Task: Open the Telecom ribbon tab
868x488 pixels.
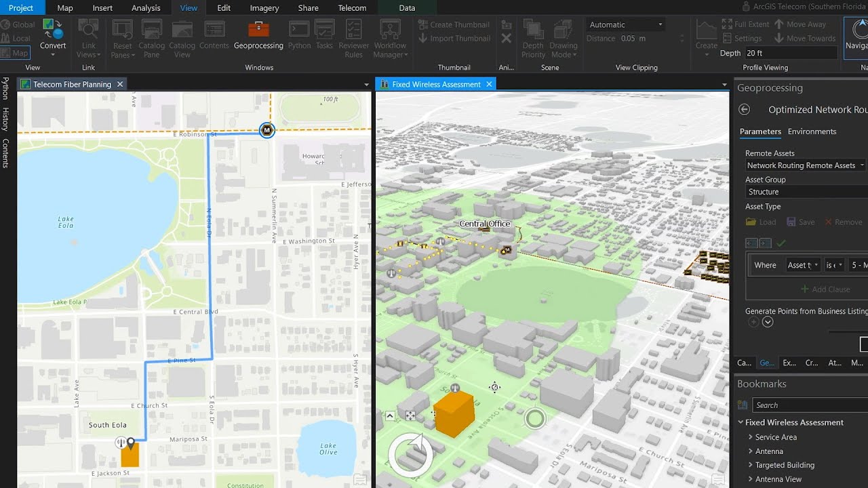Action: pyautogui.click(x=352, y=7)
